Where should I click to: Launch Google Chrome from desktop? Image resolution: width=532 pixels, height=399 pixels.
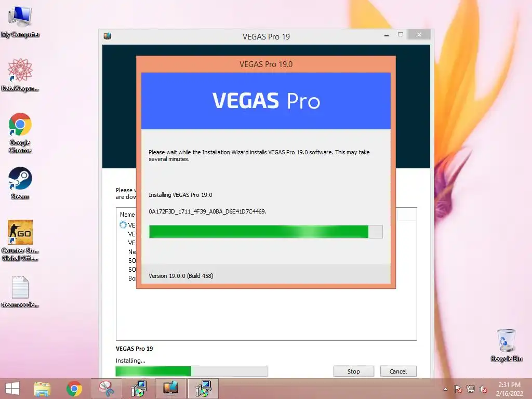point(20,133)
